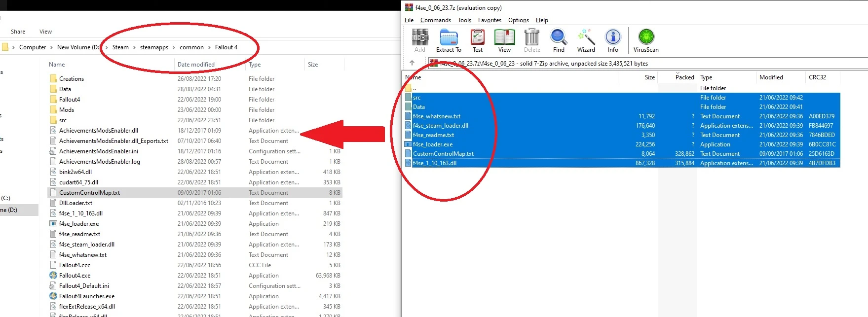Screen dimensions: 868x317
Task: Click the bink2w64.dll file icon
Action: (x=53, y=172)
